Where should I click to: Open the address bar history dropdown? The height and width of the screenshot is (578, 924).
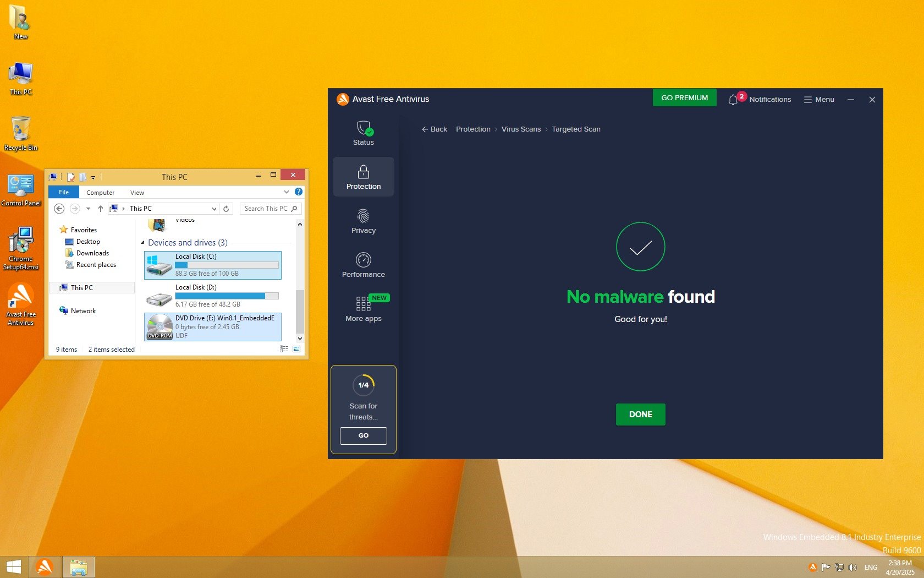pyautogui.click(x=214, y=209)
